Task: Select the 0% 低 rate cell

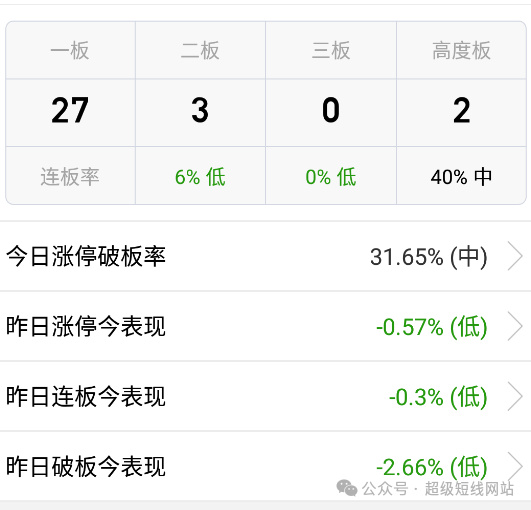Action: 331,177
